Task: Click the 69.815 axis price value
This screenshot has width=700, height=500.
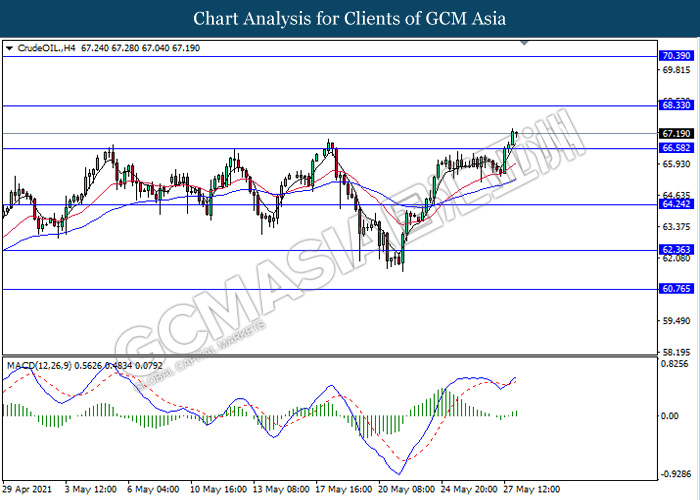Action: (676, 70)
